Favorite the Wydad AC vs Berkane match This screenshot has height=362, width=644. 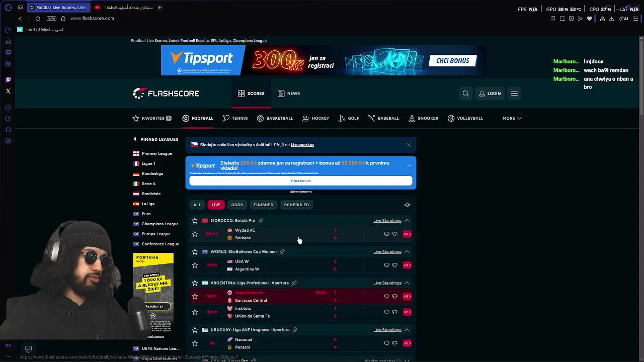click(x=195, y=234)
